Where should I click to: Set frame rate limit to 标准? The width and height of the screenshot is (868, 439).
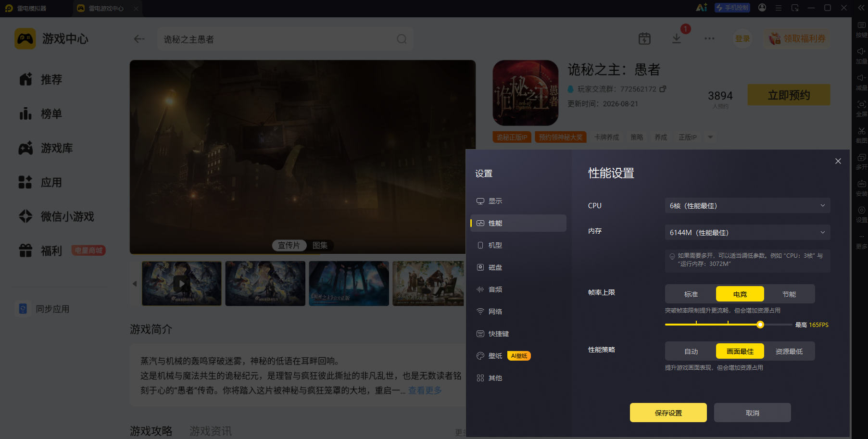pos(691,294)
